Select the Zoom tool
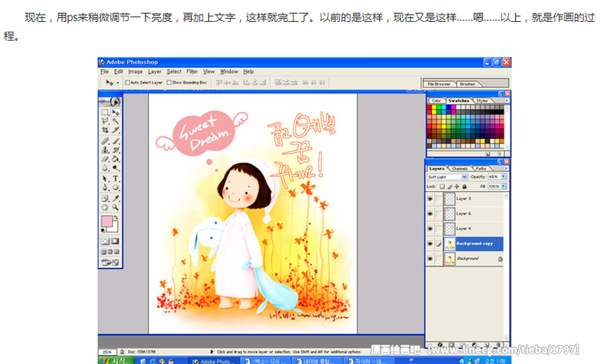This screenshot has height=364, width=610. tap(115, 207)
